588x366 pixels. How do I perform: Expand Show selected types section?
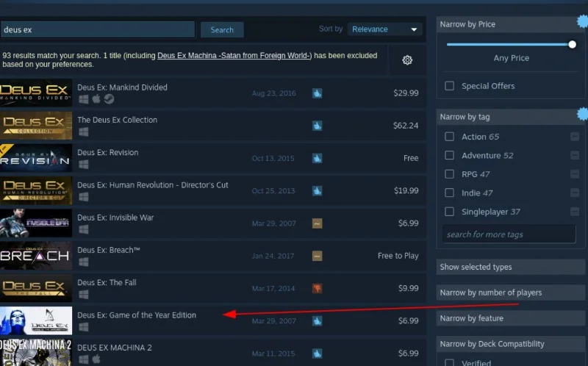click(510, 267)
